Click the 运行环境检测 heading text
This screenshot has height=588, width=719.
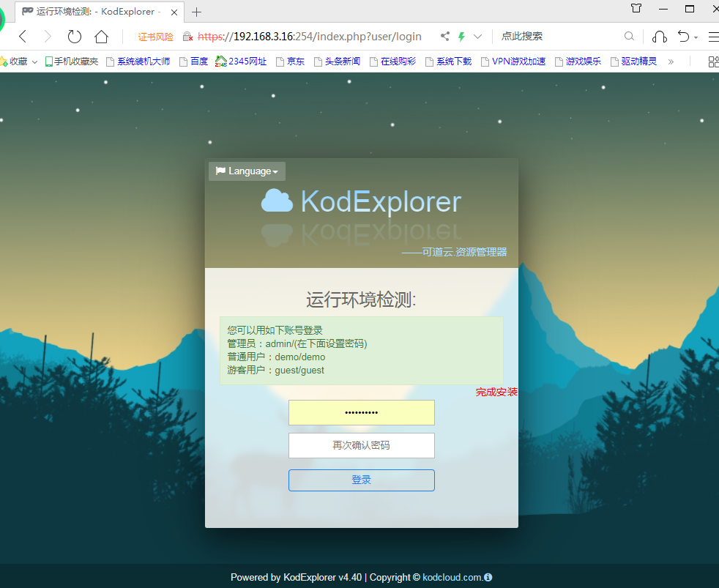click(x=362, y=299)
